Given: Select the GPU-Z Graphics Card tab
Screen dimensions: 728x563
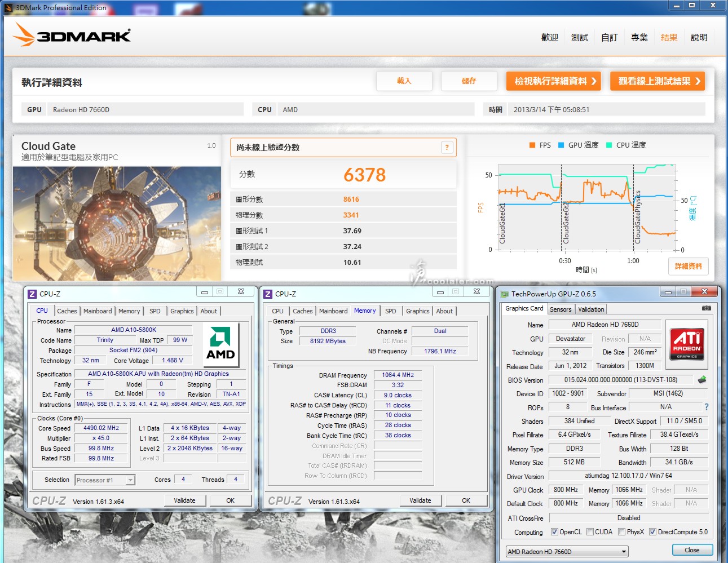Looking at the screenshot, I should pyautogui.click(x=524, y=309).
